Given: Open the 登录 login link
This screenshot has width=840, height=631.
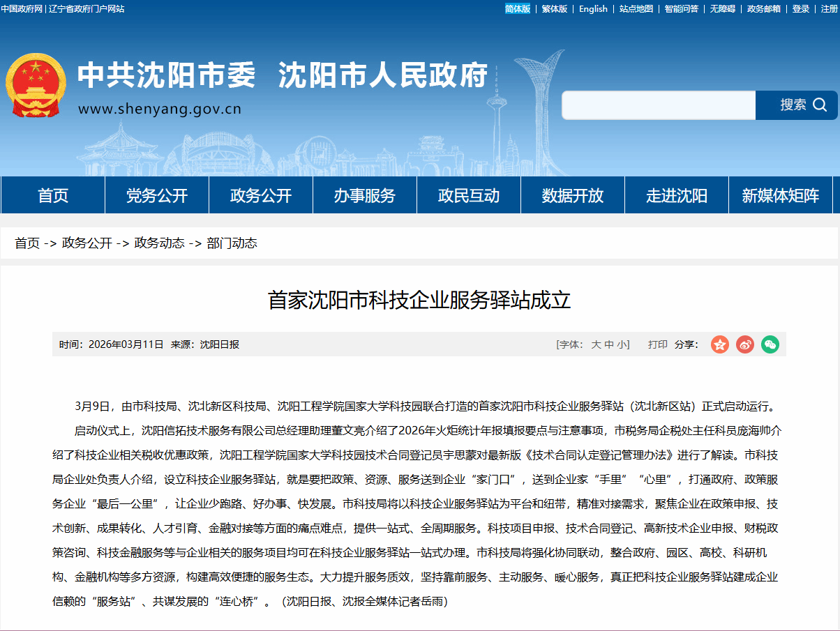Looking at the screenshot, I should (801, 9).
